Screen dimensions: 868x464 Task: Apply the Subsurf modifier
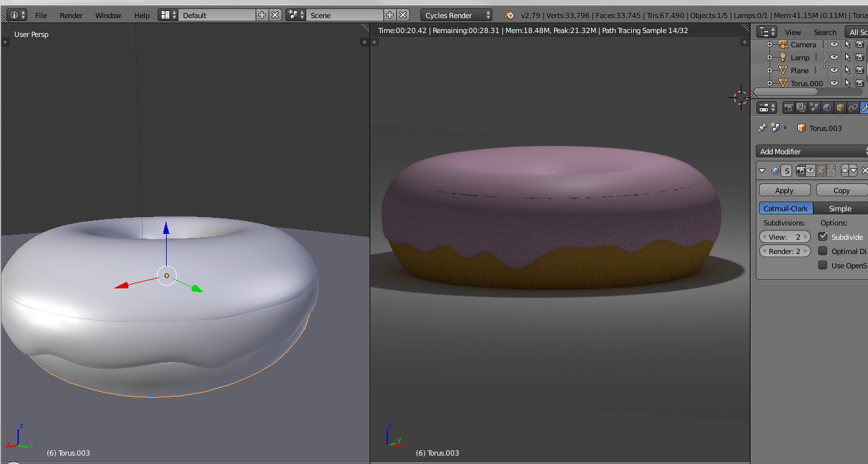coord(784,190)
